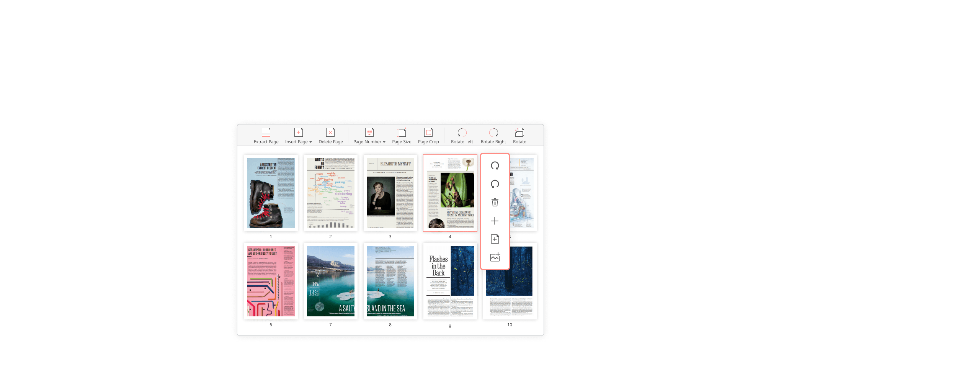Open the Page Number dropdown arrow
Viewport: 980px width, 383px height.
click(384, 142)
